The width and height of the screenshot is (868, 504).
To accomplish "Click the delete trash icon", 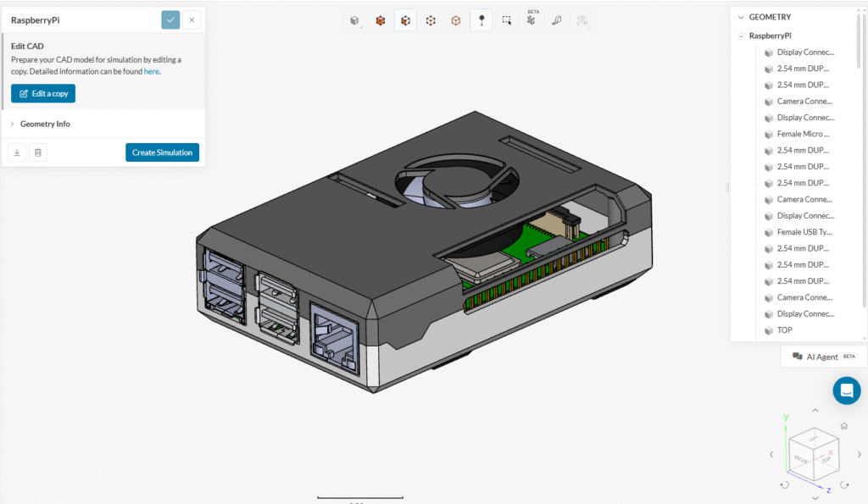I will pos(38,152).
